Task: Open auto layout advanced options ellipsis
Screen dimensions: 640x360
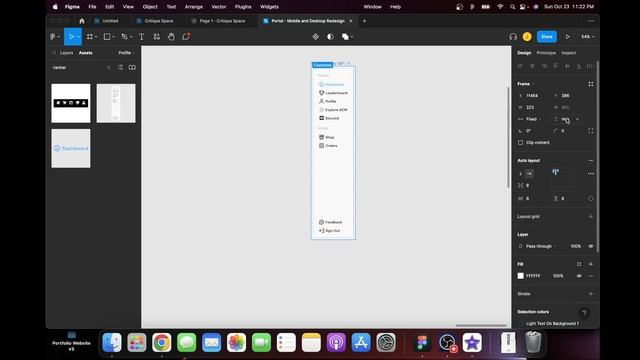Action: tap(591, 173)
